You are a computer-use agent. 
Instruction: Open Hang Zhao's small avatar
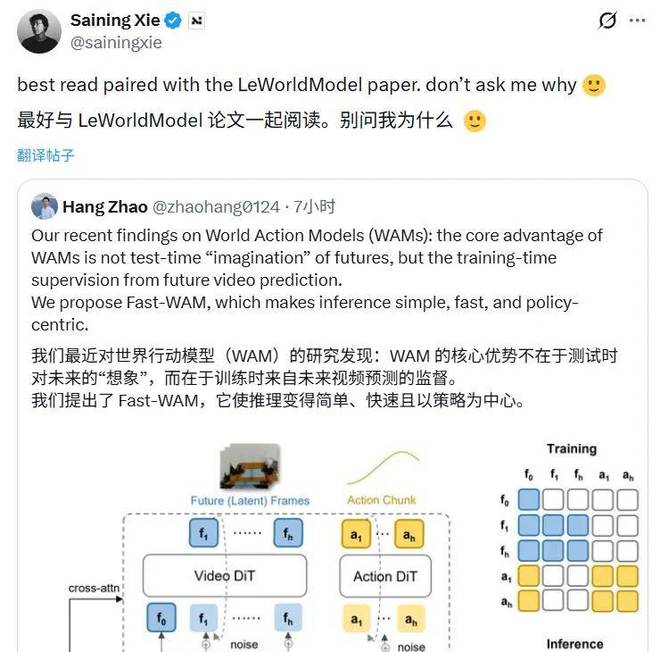[x=44, y=206]
